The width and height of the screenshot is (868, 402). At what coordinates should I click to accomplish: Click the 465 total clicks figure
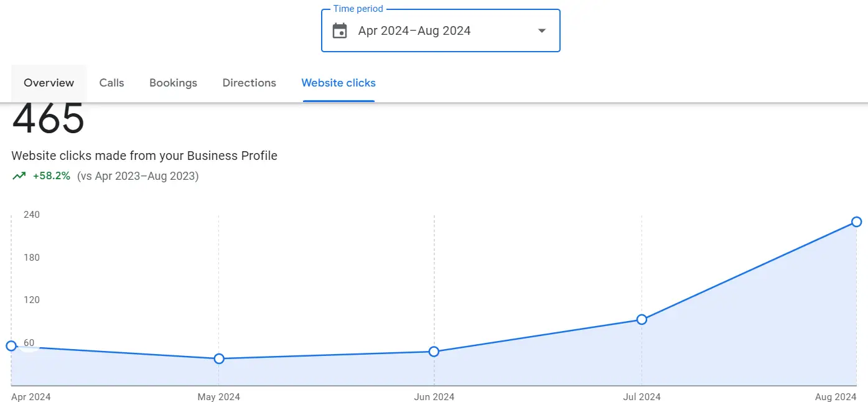[x=48, y=118]
